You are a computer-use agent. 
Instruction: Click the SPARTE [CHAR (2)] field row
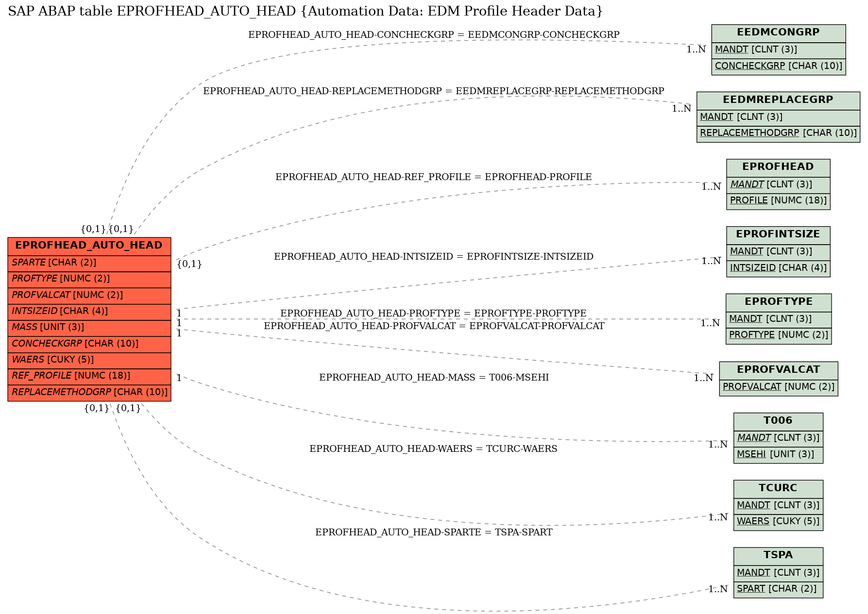coord(89,263)
